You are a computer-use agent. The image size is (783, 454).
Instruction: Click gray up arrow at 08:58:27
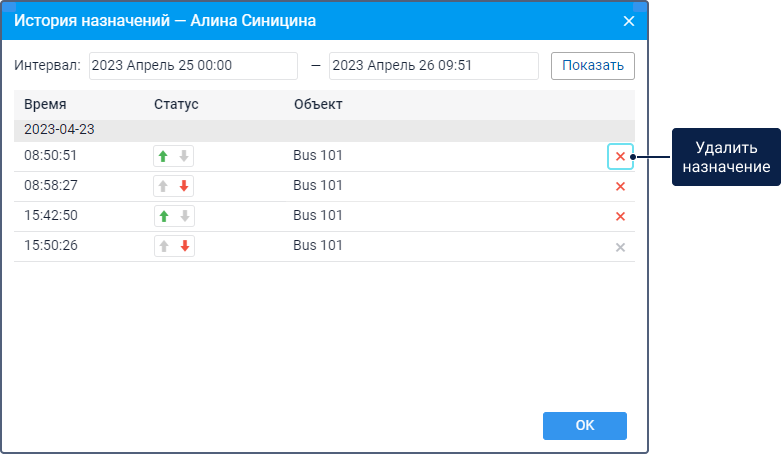163,186
